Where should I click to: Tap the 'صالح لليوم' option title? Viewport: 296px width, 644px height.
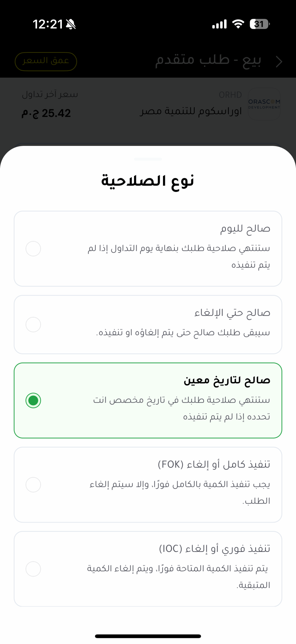tap(245, 228)
